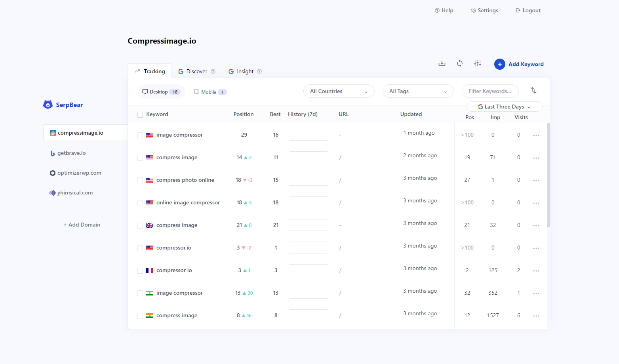The width and height of the screenshot is (619, 364).
Task: Expand the Last Three Days dropdown
Action: (505, 107)
